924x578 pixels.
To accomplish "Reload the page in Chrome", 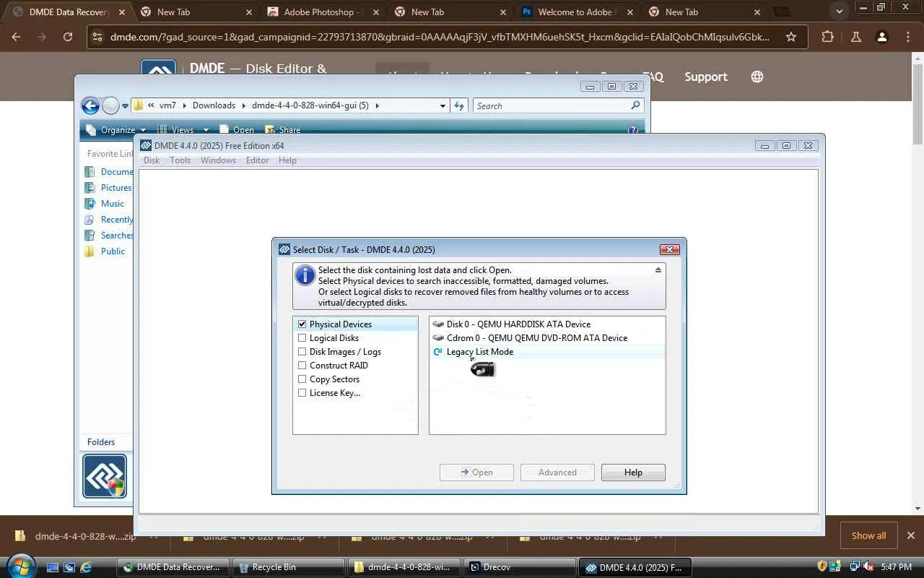I will 68,37.
